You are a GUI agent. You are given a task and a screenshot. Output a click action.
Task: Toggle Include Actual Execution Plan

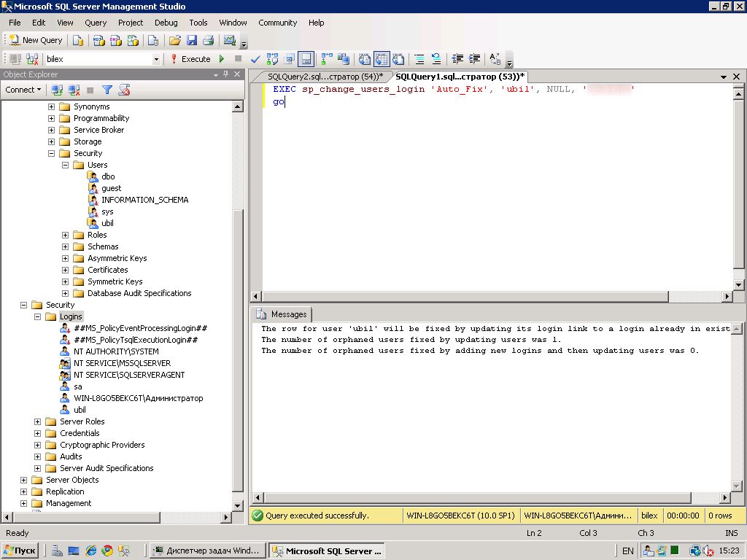pyautogui.click(x=327, y=59)
